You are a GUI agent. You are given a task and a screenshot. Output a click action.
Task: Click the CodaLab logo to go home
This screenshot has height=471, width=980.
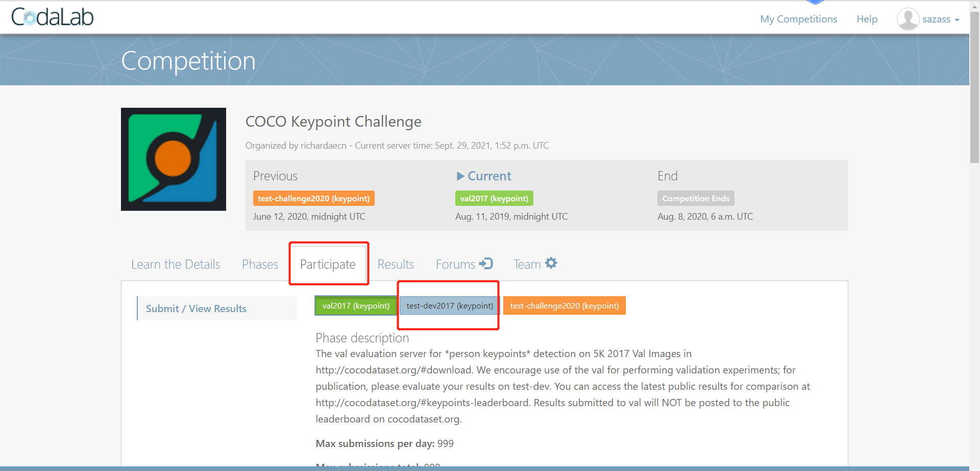click(52, 16)
